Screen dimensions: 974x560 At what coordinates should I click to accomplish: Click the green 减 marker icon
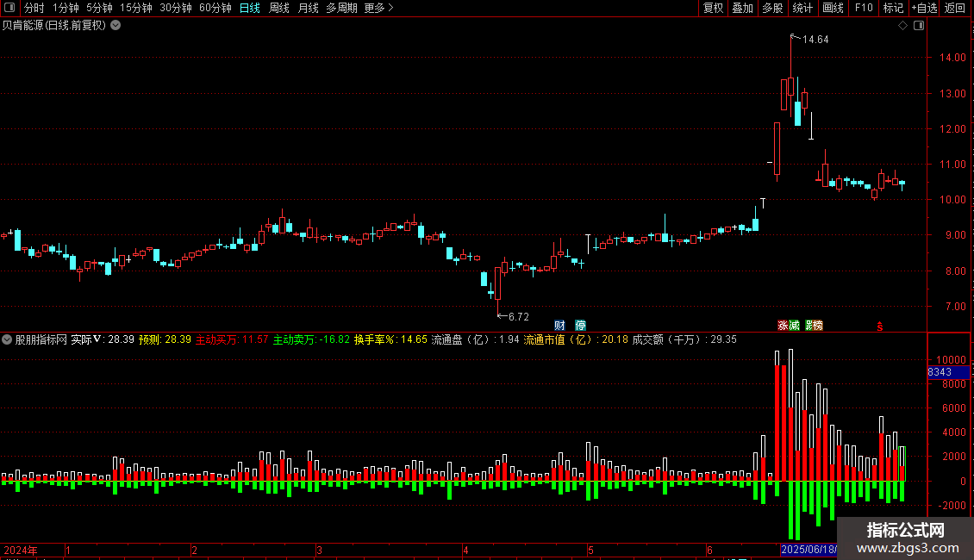(x=794, y=326)
